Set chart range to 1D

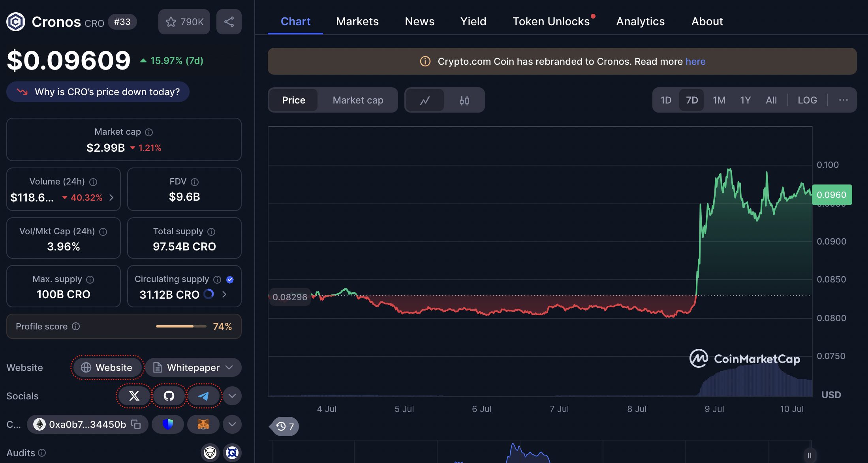(666, 100)
